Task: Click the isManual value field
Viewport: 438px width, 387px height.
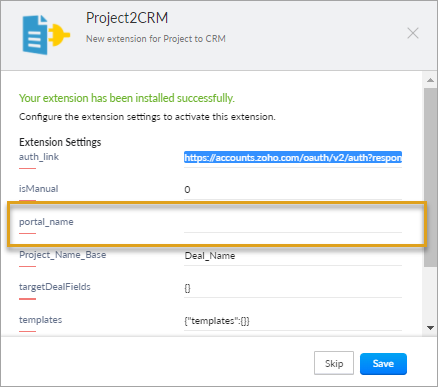Action: point(293,190)
